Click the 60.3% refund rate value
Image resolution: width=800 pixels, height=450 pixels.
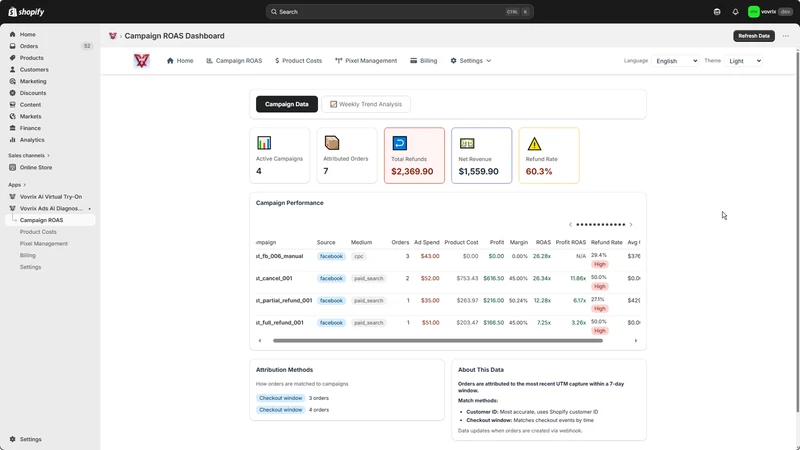click(539, 171)
